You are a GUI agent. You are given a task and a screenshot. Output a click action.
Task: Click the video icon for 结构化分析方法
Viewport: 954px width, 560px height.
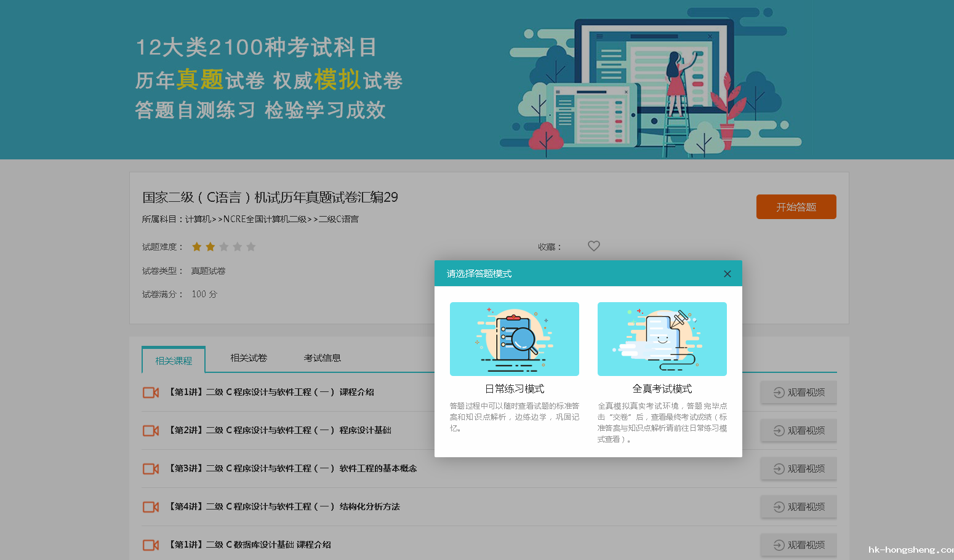pos(151,507)
